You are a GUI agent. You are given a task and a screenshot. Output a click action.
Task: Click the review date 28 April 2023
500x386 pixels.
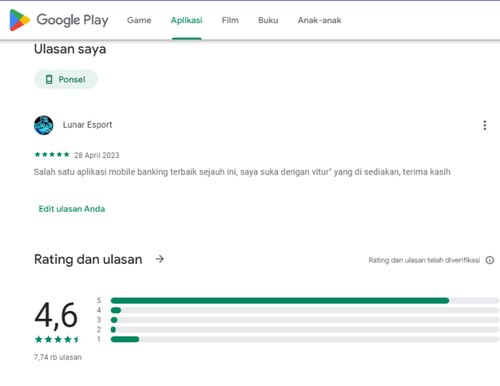97,155
